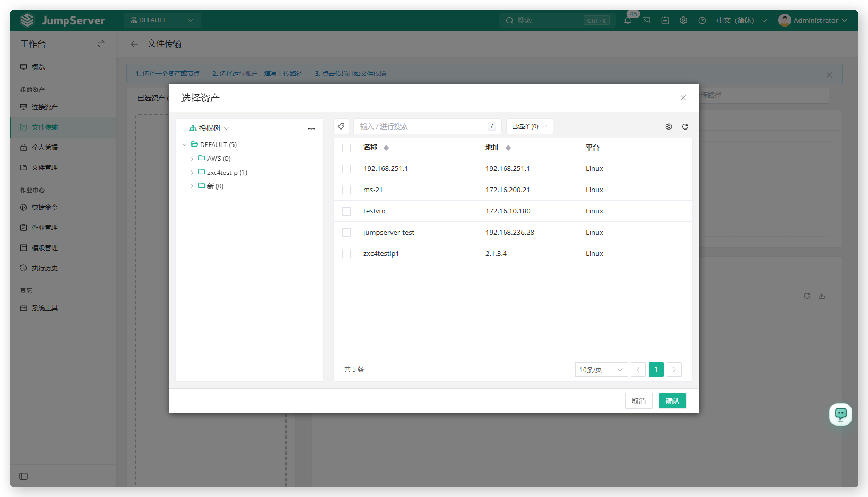The image size is (868, 497).
Task: Sort by the 名称 column arrows
Action: point(386,148)
